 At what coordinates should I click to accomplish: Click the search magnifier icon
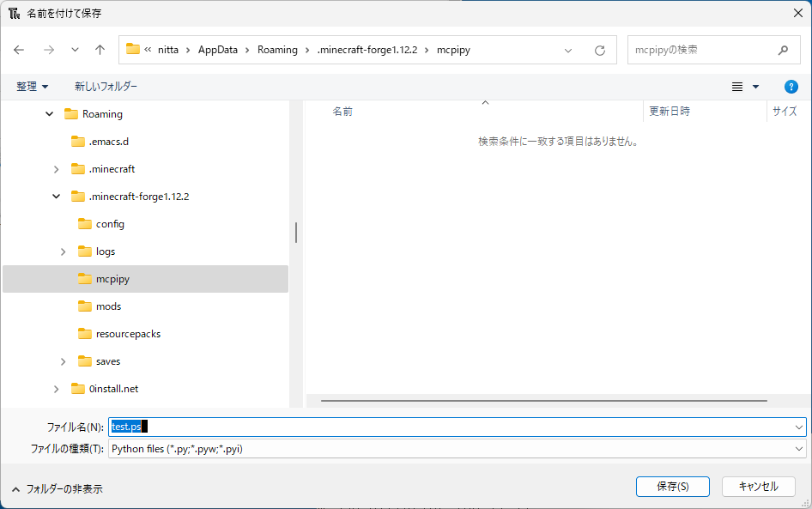(783, 50)
